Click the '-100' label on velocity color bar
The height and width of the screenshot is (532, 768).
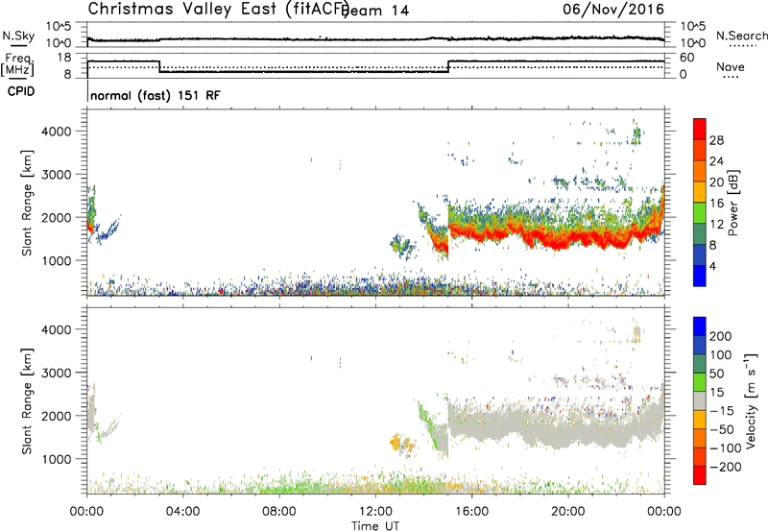725,448
